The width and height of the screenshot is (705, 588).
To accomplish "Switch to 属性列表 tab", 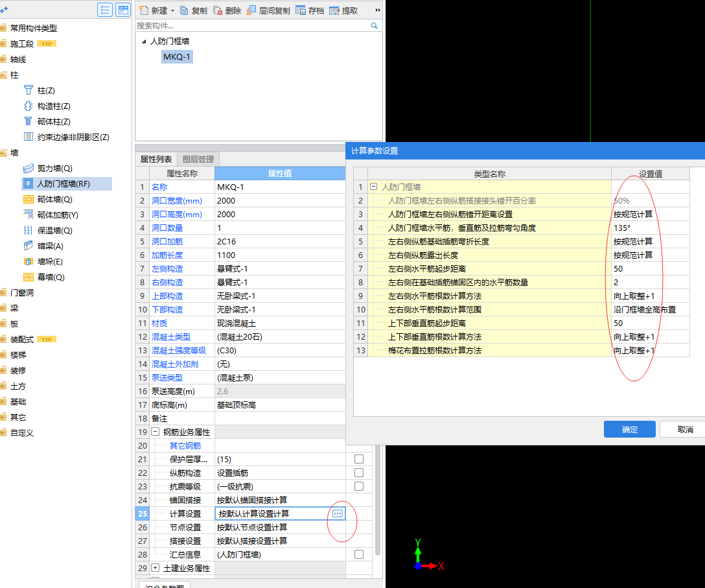I will click(x=156, y=159).
